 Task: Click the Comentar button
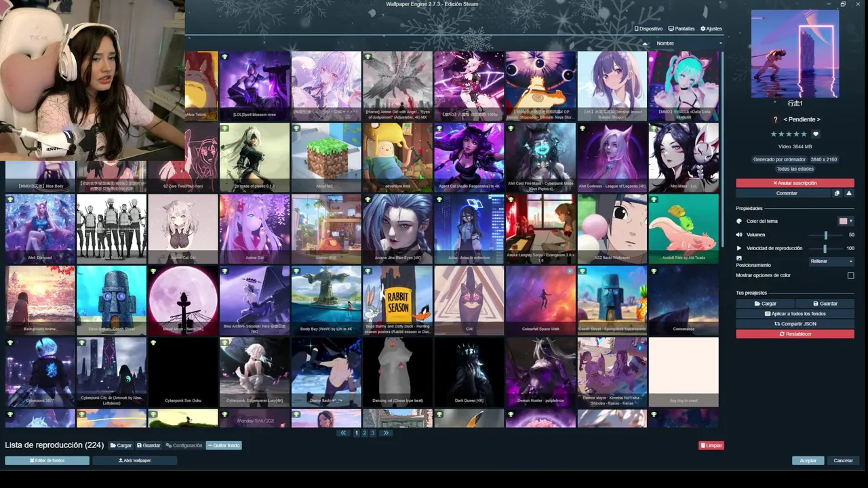tap(783, 193)
